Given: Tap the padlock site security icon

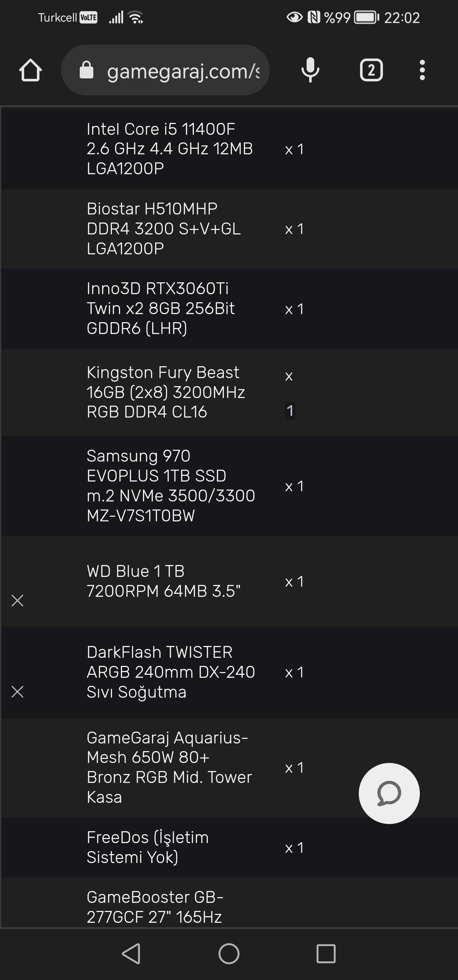Looking at the screenshot, I should 87,70.
